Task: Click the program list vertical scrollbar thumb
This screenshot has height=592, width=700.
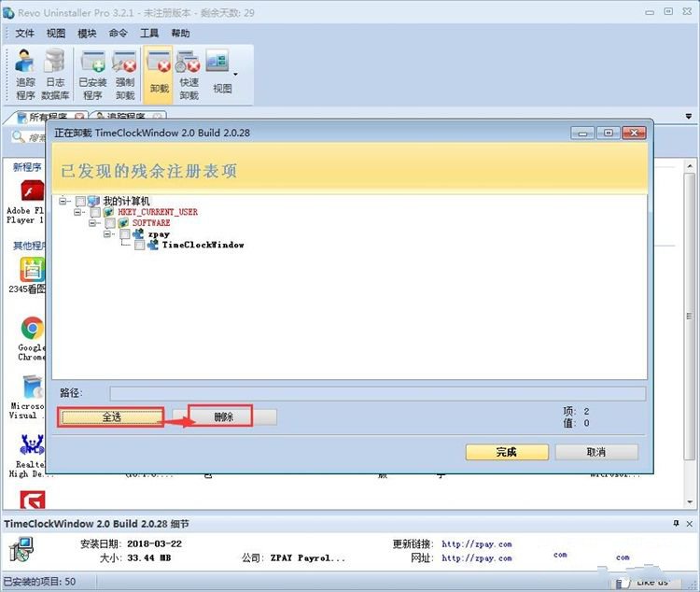Action: tap(690, 316)
